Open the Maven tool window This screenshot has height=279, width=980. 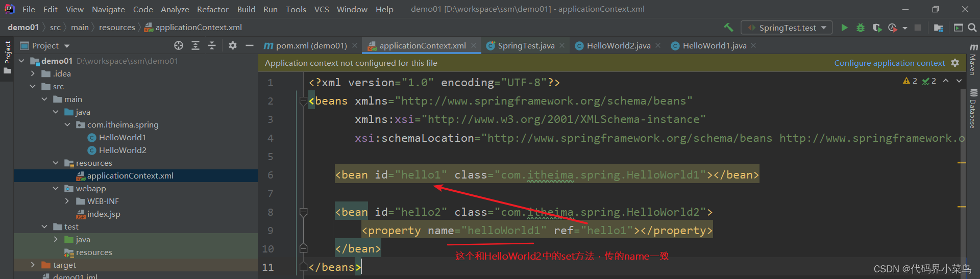tap(973, 59)
